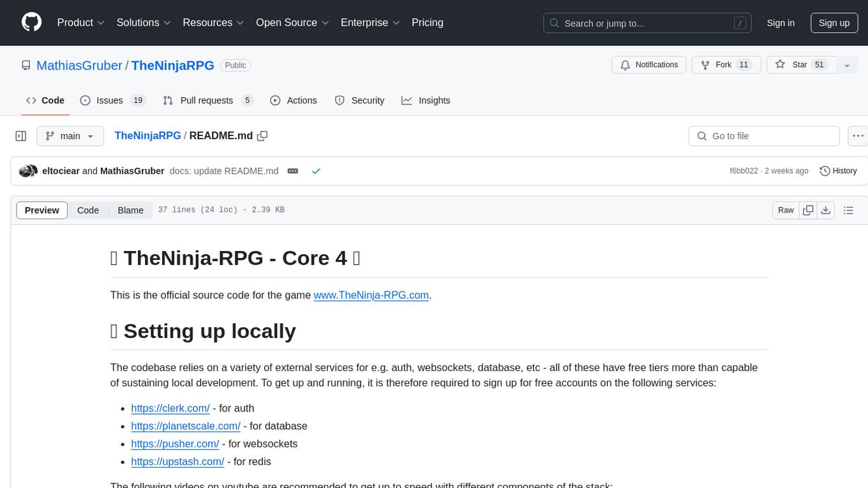The width and height of the screenshot is (868, 488).
Task: Expand the Enterprise menu
Action: [370, 22]
